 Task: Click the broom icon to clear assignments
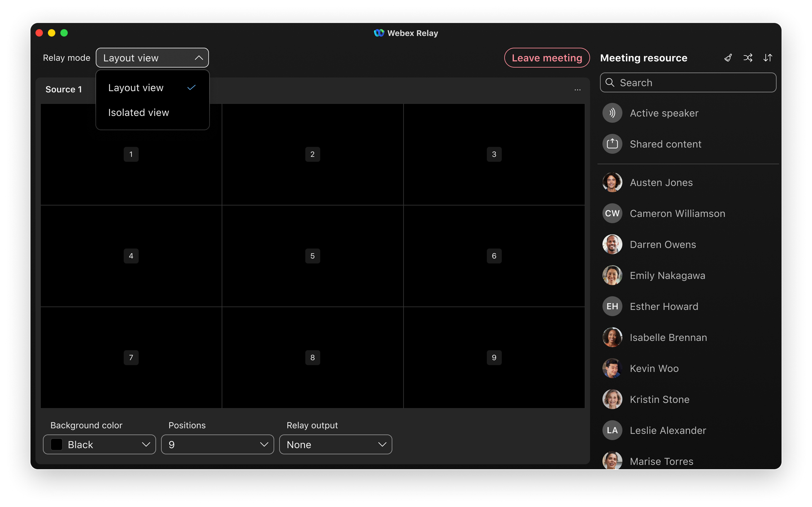point(728,58)
